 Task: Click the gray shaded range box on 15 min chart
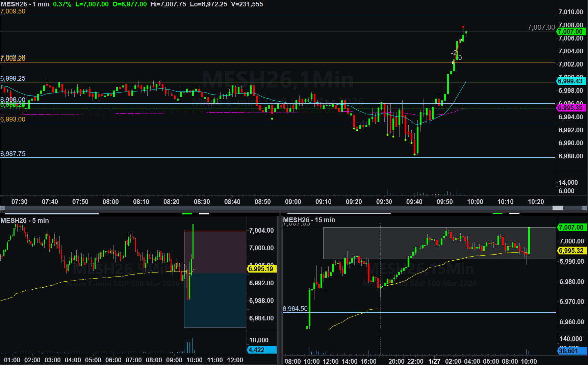[439, 243]
